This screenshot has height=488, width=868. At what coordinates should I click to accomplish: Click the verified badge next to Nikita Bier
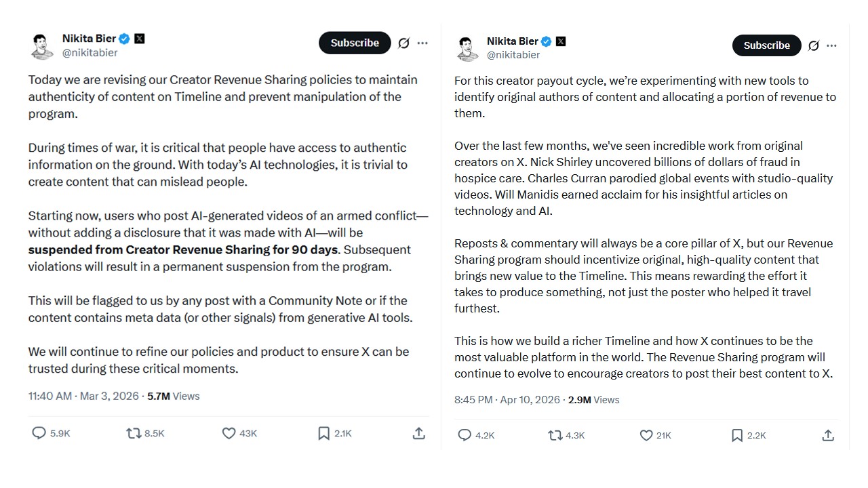tap(124, 38)
